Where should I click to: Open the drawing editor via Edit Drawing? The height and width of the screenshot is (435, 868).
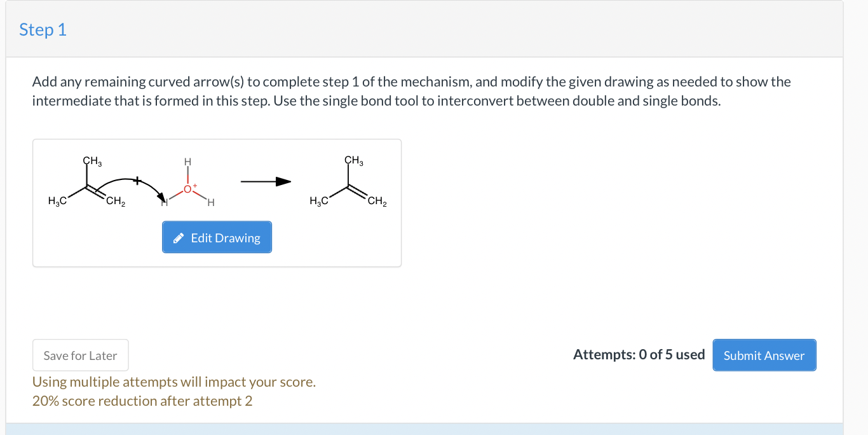[x=217, y=237]
